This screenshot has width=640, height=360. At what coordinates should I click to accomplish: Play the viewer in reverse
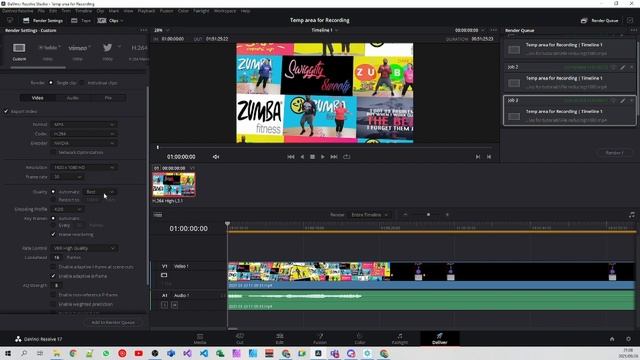coord(302,157)
